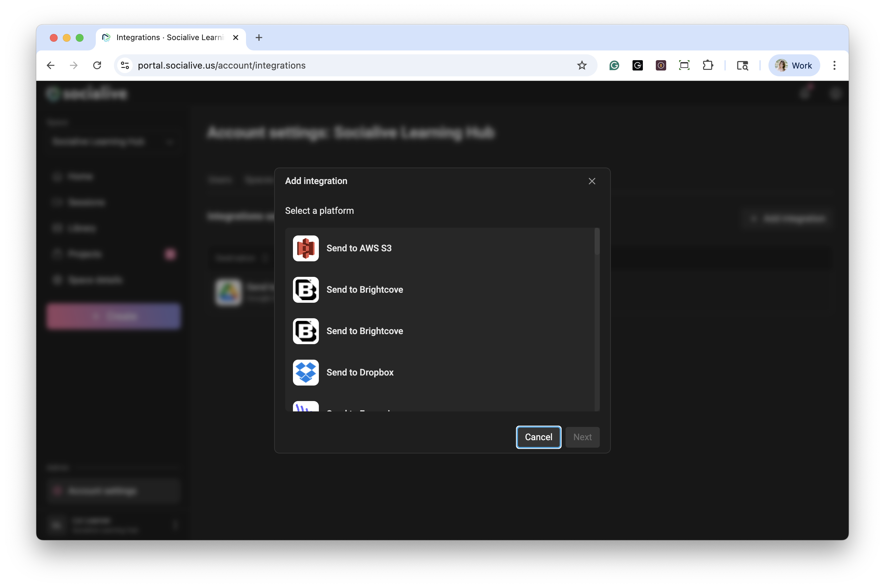Open the Chrome three-dot menu
Image resolution: width=885 pixels, height=588 pixels.
[834, 66]
